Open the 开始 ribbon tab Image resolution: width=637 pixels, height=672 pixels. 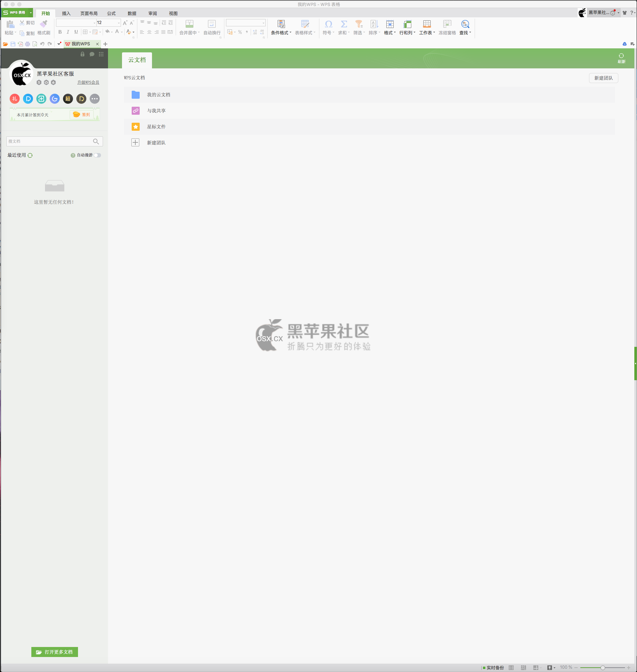click(45, 13)
